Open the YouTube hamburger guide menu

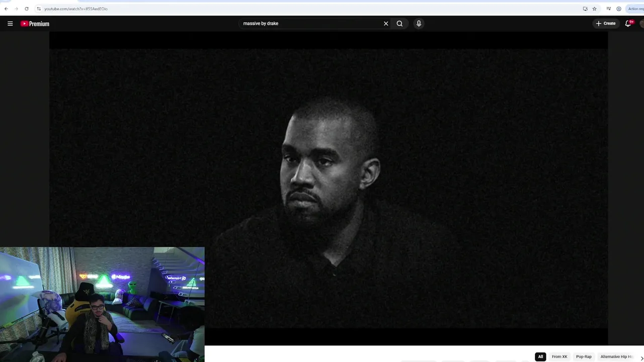[x=10, y=24]
